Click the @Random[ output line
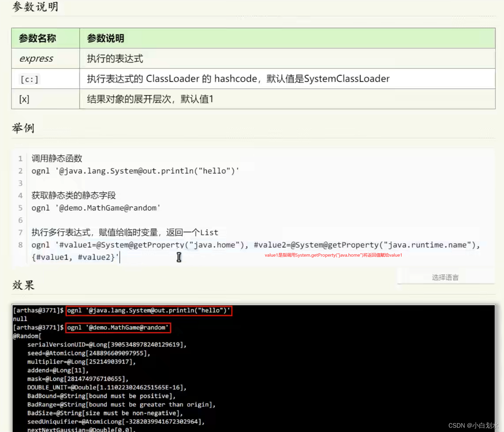 click(x=27, y=336)
